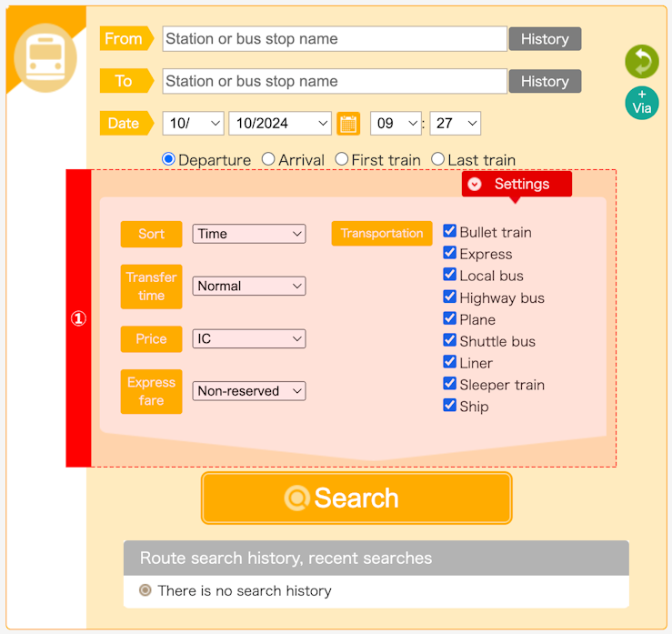Viewport: 672px width, 634px height.
Task: Click the Date label
Action: [126, 124]
